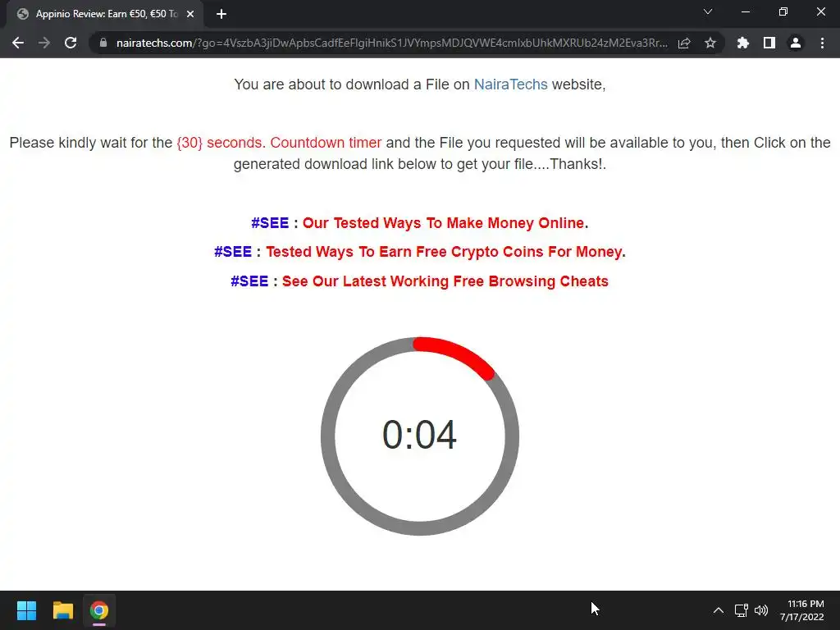840x630 pixels.
Task: Restore down the Chrome window
Action: pos(783,11)
